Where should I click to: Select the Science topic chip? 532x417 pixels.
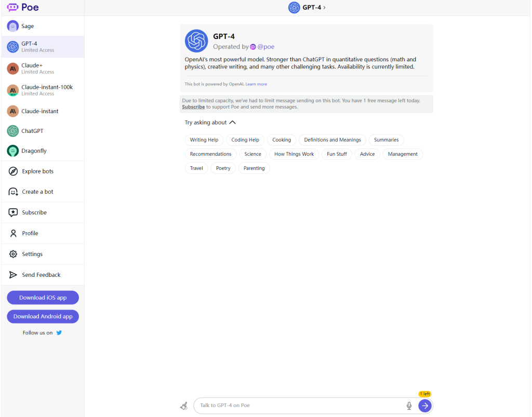click(x=253, y=154)
